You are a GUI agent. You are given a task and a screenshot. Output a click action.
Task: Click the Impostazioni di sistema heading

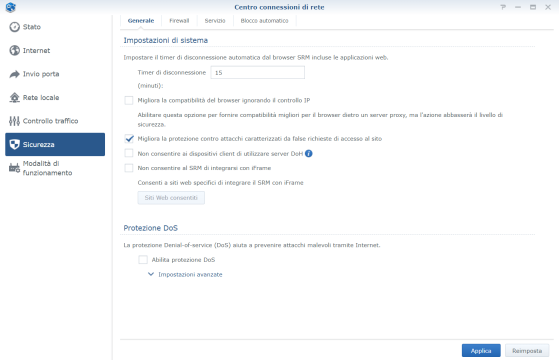pyautogui.click(x=165, y=40)
